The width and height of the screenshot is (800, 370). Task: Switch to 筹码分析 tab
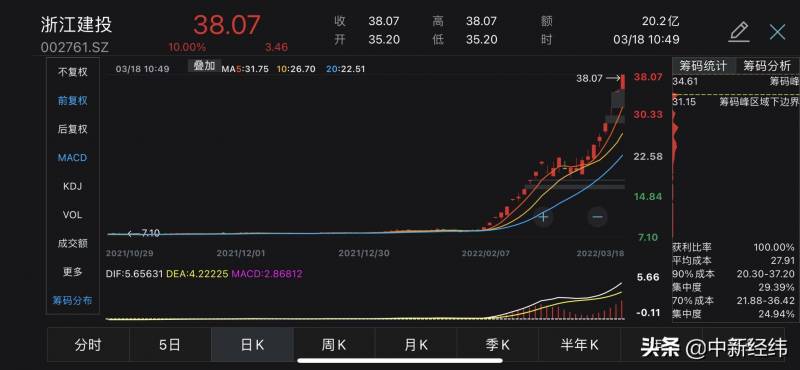[x=767, y=66]
